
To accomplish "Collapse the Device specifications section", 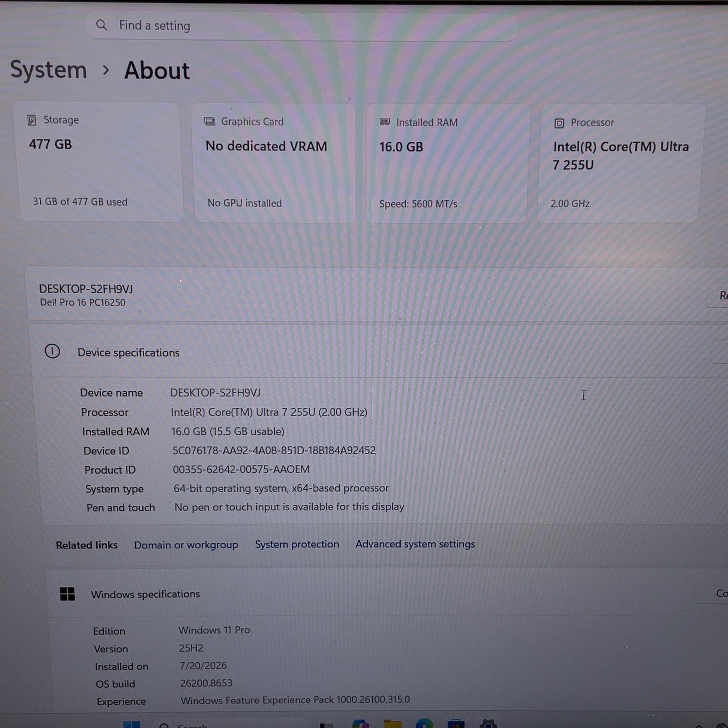I will [x=379, y=352].
